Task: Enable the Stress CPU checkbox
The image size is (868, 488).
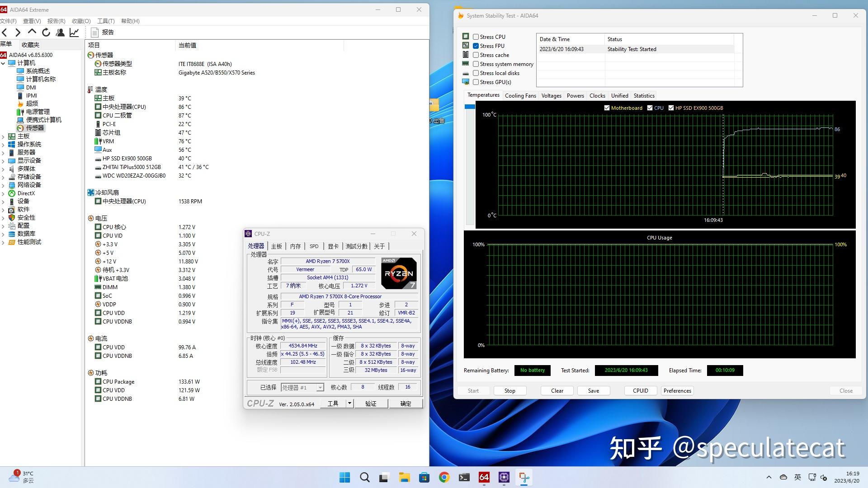Action: point(476,37)
